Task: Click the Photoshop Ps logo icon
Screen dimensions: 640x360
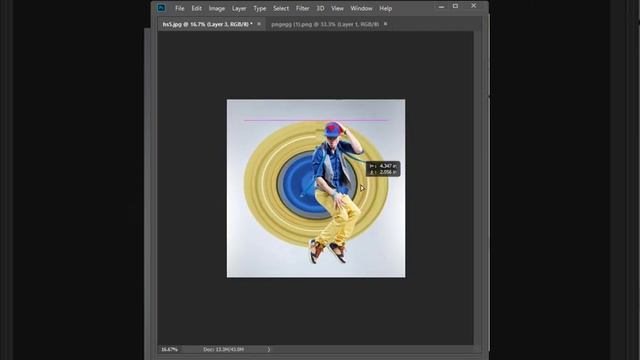Action: [161, 8]
